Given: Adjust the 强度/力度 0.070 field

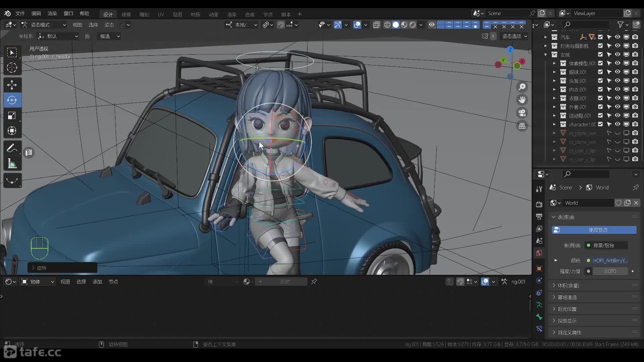Looking at the screenshot, I should tap(610, 271).
